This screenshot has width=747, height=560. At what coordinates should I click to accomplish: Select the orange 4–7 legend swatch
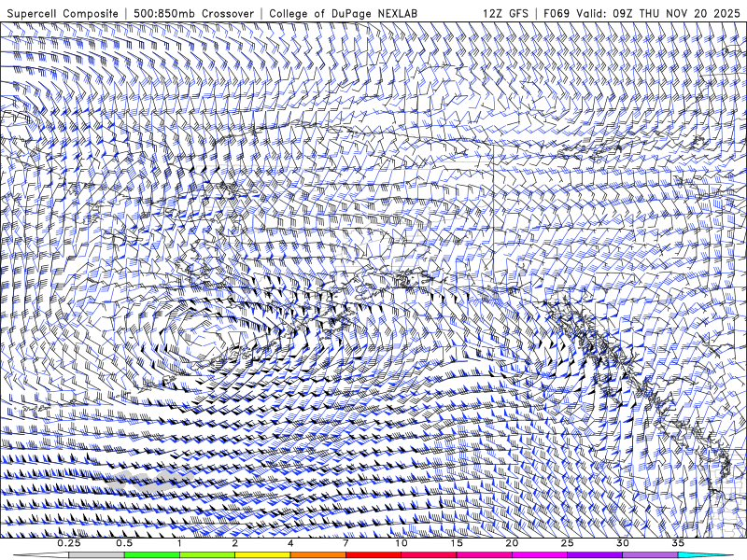(x=318, y=555)
